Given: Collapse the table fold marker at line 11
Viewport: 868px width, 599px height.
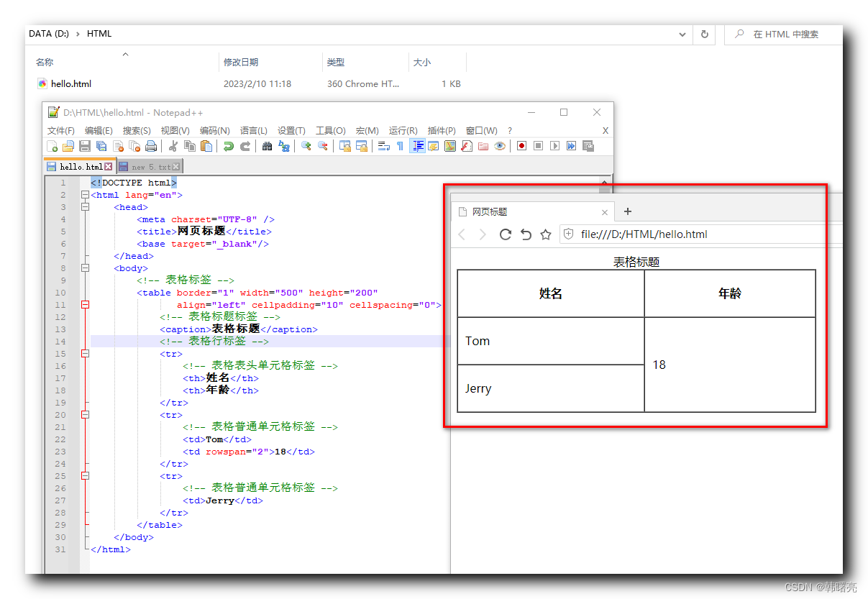Looking at the screenshot, I should [85, 305].
